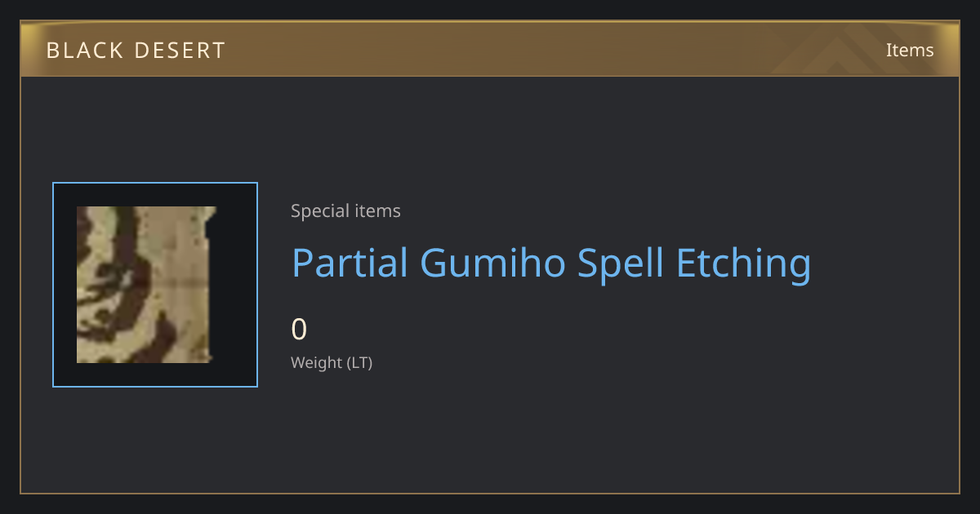
Task: Click the Weight (LT) label
Action: click(x=332, y=362)
